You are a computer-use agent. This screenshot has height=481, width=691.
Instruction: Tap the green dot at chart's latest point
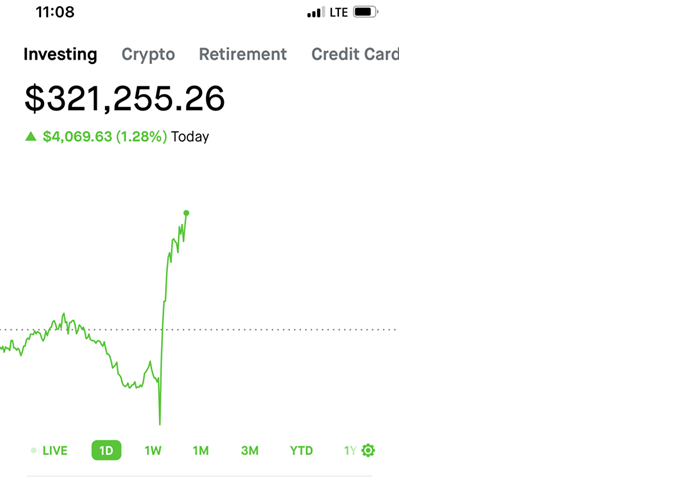186,213
